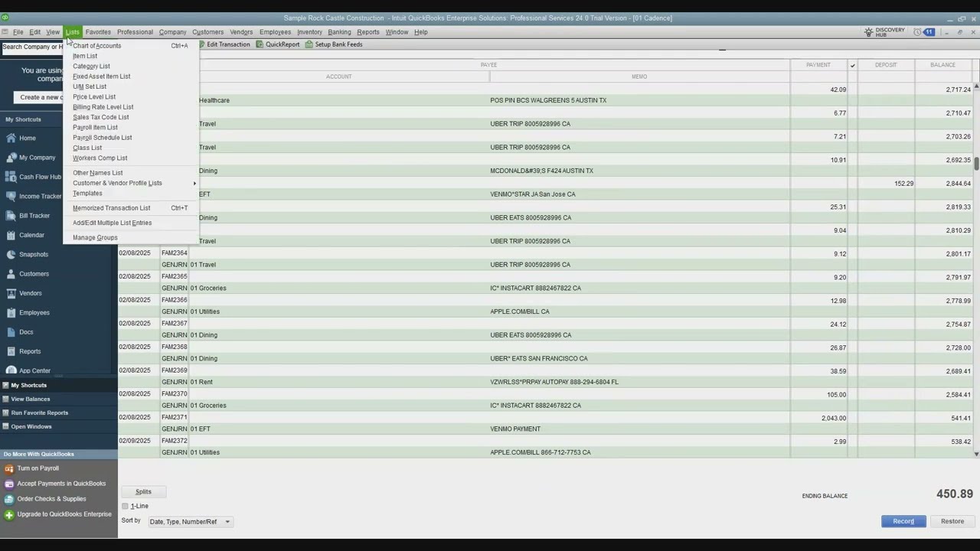Screen dimensions: 980x551
Task: Open Docs sidebar shortcut
Action: [x=26, y=332]
